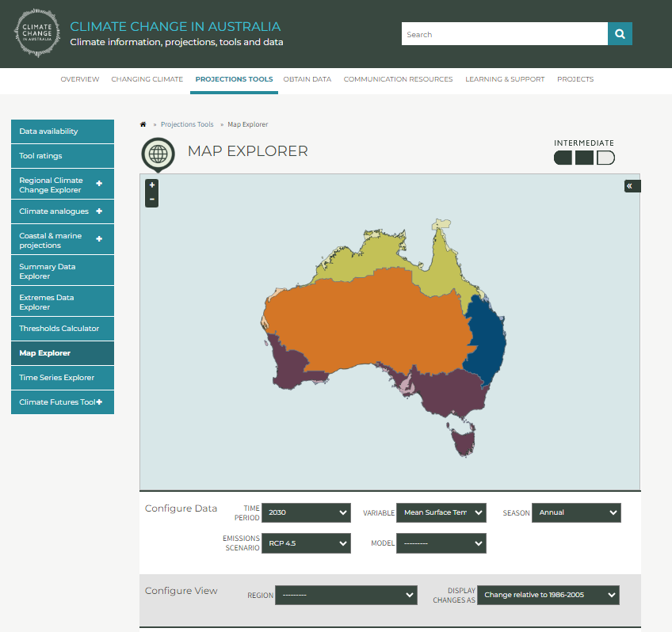Collapse the map side panel with the double-arrow
This screenshot has height=632, width=672.
[x=632, y=185]
